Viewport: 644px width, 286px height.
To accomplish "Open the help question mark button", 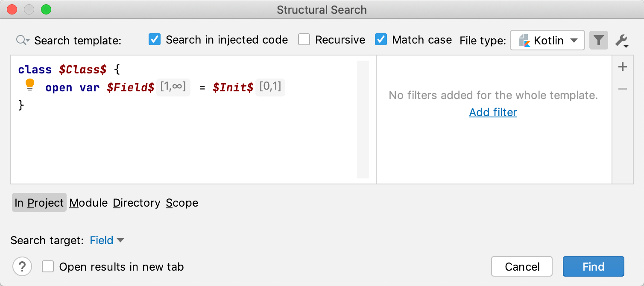I will [22, 267].
